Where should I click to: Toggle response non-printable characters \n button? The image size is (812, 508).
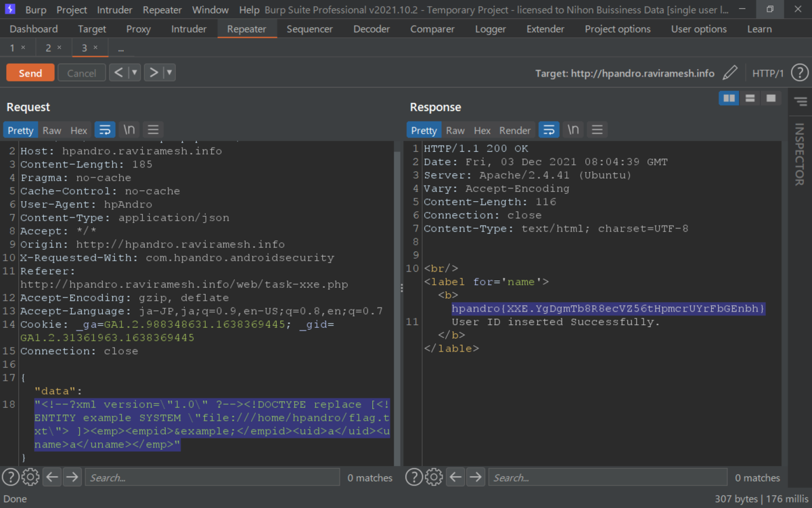pyautogui.click(x=572, y=130)
